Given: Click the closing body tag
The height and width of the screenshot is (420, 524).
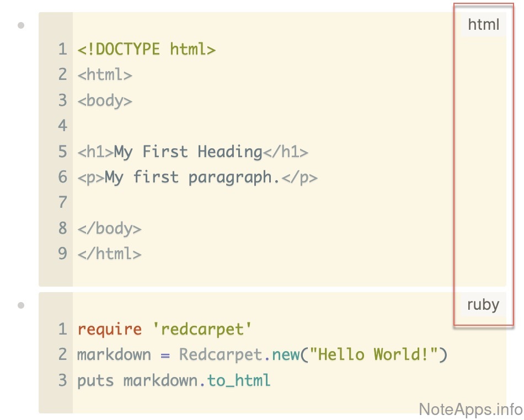Looking at the screenshot, I should (x=109, y=228).
